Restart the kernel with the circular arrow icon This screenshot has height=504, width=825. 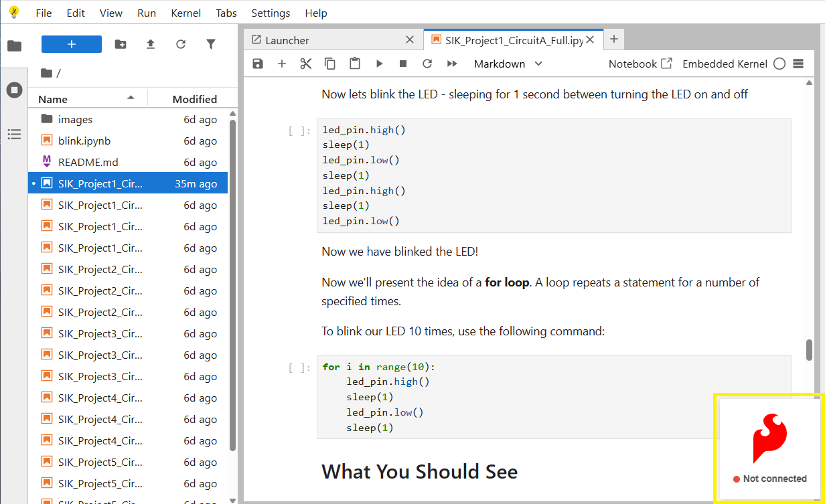click(427, 64)
